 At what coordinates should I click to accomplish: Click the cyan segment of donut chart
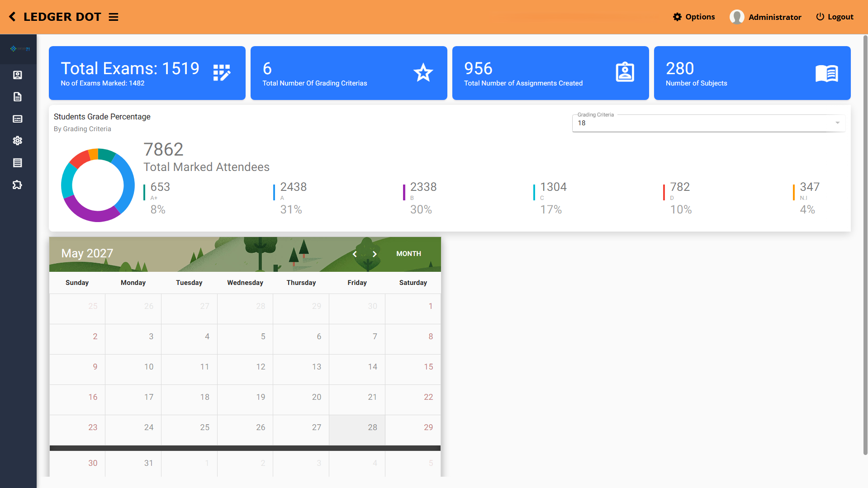tap(68, 181)
